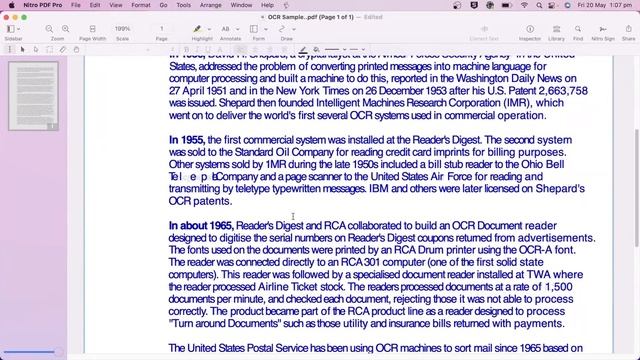Click the Scale percentage field
The height and width of the screenshot is (360, 640).
[x=122, y=29]
